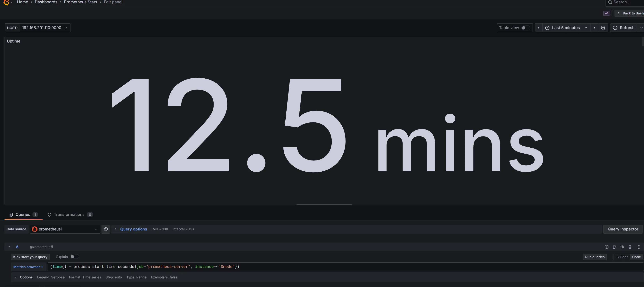The height and width of the screenshot is (287, 644).
Task: Hide query A with eye icon
Action: click(622, 247)
